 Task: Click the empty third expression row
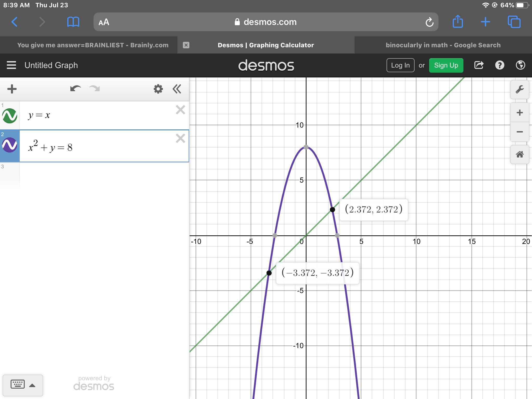[104, 175]
